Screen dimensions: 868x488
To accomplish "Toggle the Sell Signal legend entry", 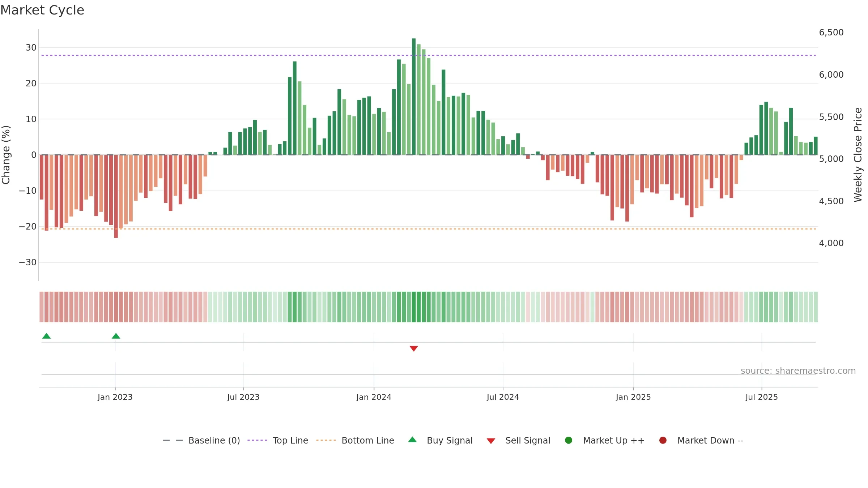I will pos(518,440).
